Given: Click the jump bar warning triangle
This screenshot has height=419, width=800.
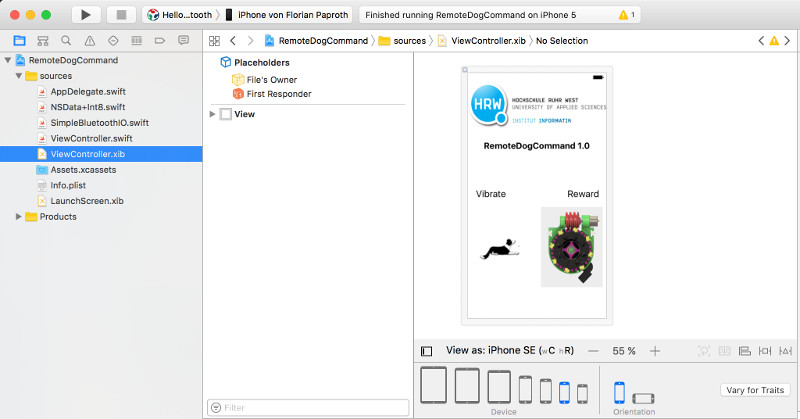Looking at the screenshot, I should [774, 41].
